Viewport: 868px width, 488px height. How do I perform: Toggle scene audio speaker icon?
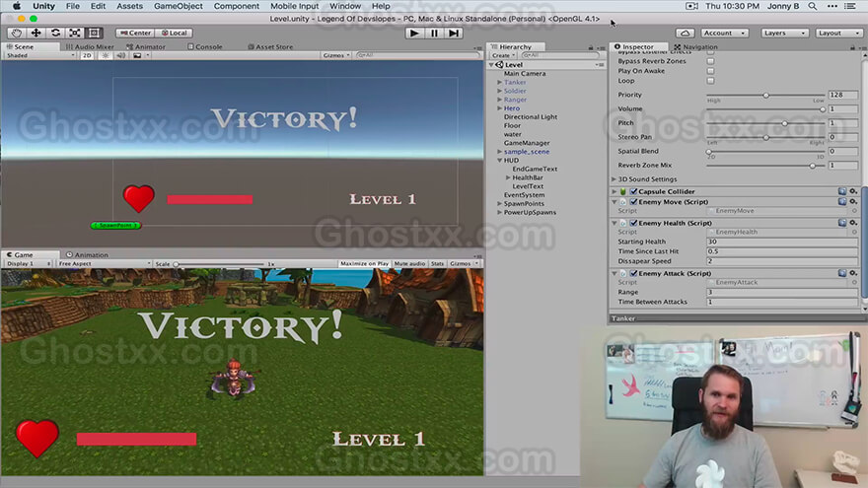click(x=120, y=55)
